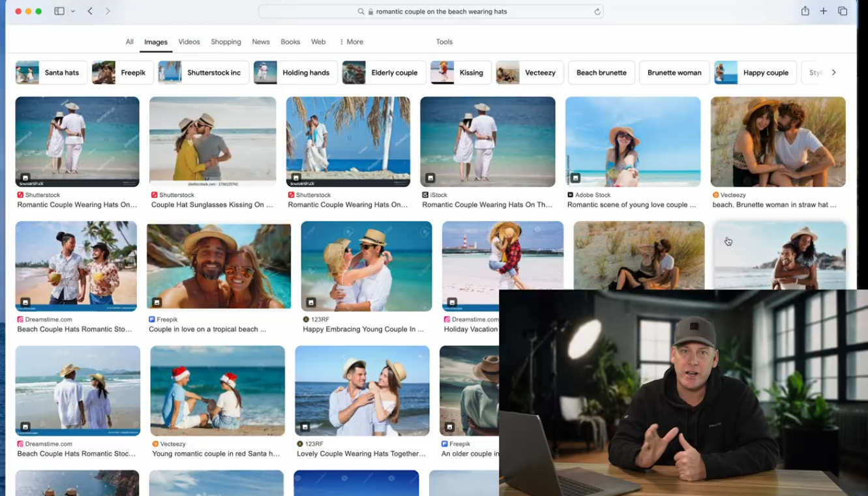868x496 pixels.
Task: Open 'Romantic scene of young love couple' caption
Action: [631, 205]
